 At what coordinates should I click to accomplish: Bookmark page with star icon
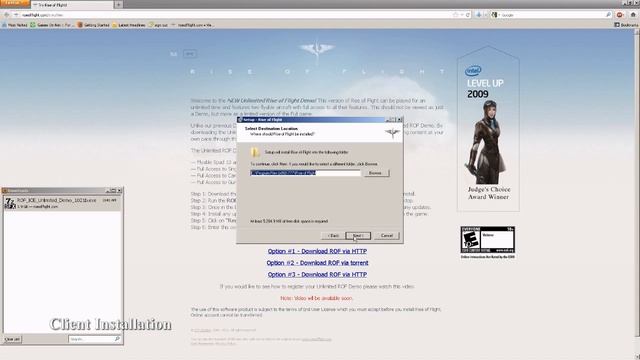point(456,15)
